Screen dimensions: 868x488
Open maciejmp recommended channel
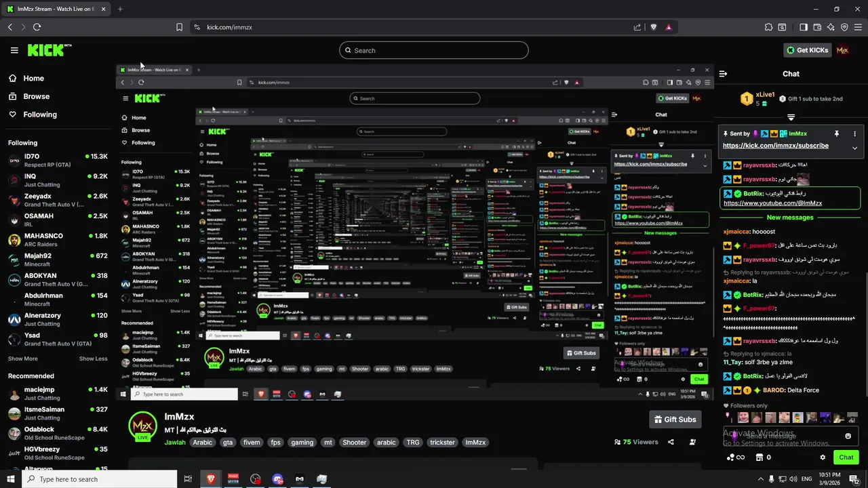[58, 394]
